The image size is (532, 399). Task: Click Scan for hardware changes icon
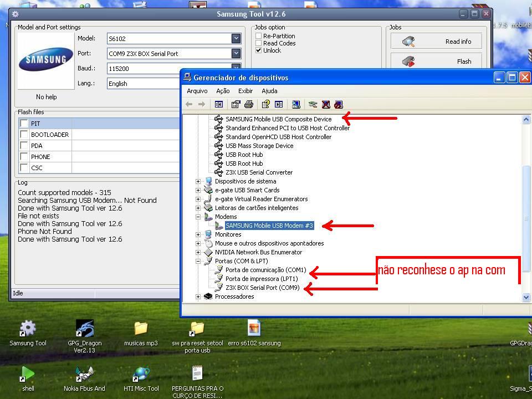tap(296, 105)
